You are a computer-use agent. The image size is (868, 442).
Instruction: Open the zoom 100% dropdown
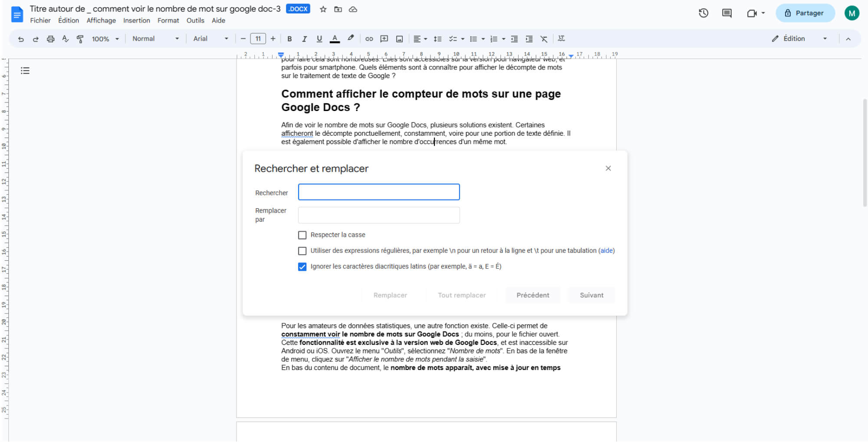105,39
